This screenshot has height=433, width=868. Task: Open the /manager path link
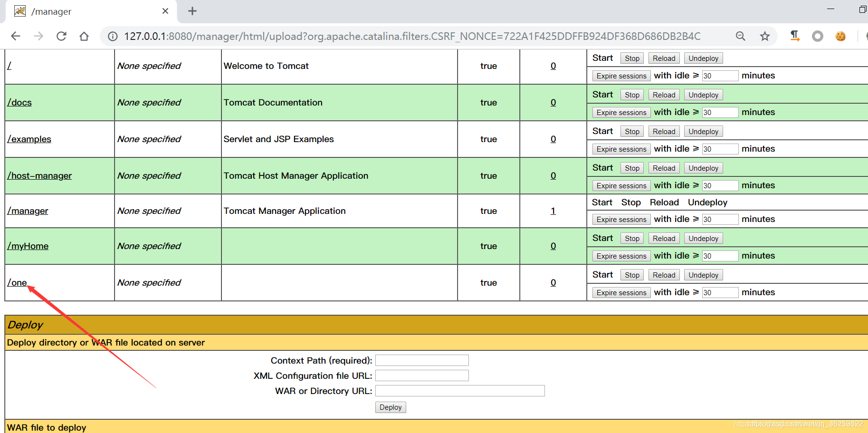point(28,211)
